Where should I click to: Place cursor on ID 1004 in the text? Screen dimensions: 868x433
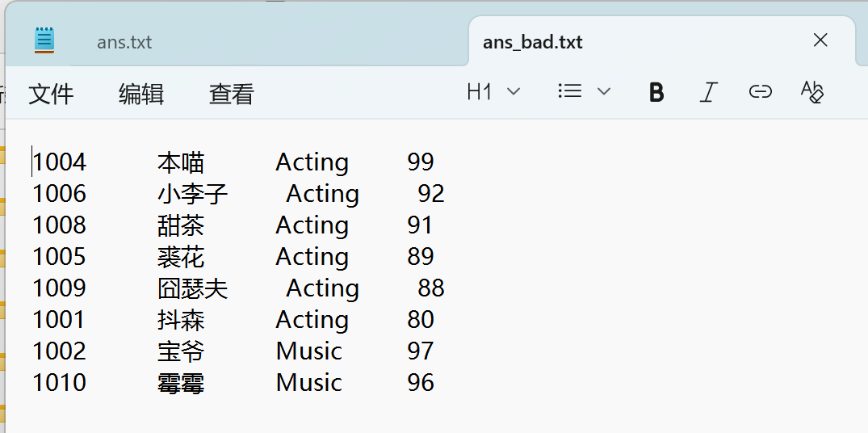[59, 162]
